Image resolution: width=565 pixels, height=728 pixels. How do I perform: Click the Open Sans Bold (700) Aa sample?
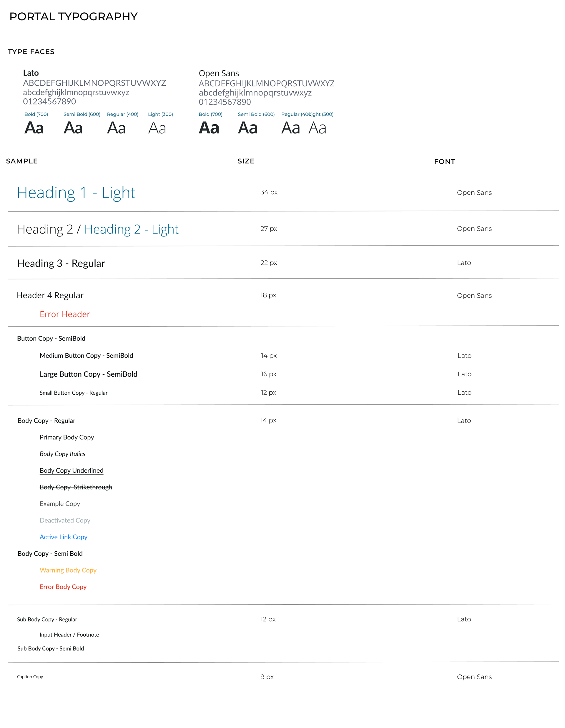click(x=209, y=128)
